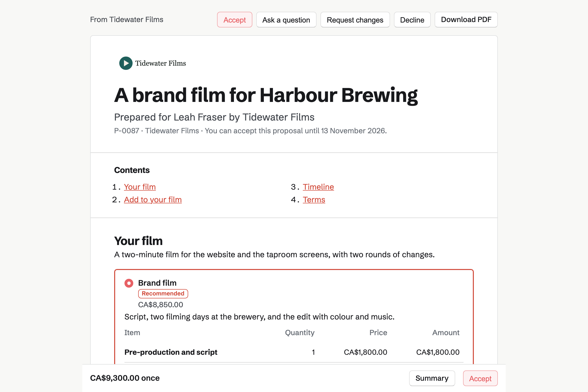Click the two-minute film description sentence
The width and height of the screenshot is (588, 392).
tap(274, 255)
